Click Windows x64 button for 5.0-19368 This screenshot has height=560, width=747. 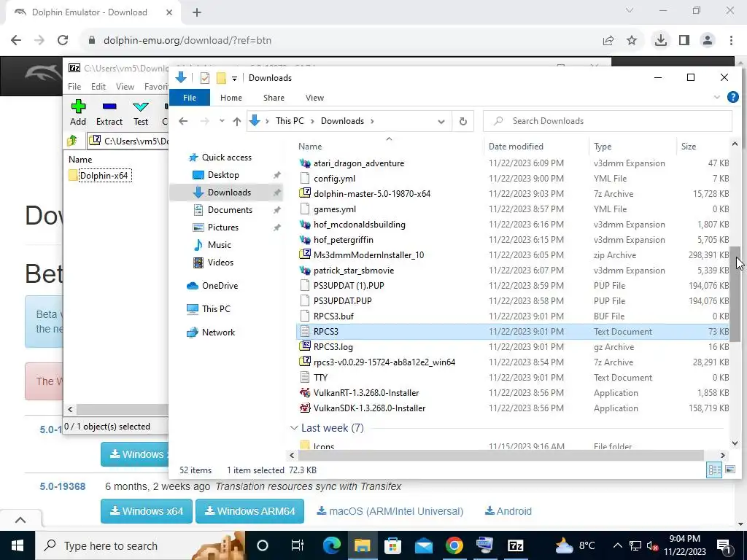pyautogui.click(x=146, y=511)
